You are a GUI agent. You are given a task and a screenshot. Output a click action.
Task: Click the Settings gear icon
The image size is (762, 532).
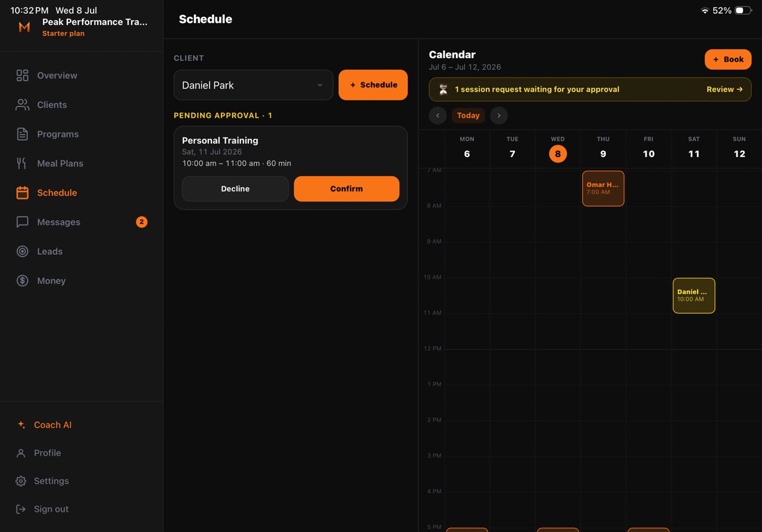click(x=21, y=481)
